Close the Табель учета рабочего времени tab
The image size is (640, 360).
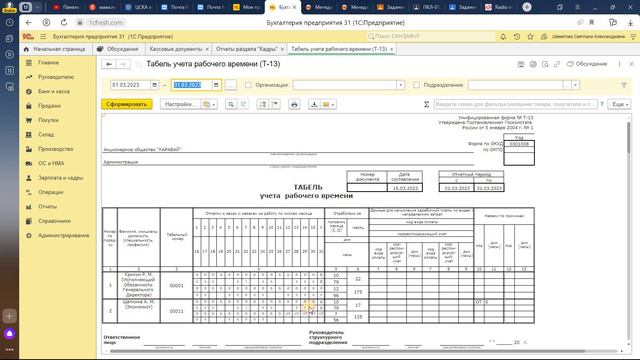[391, 49]
